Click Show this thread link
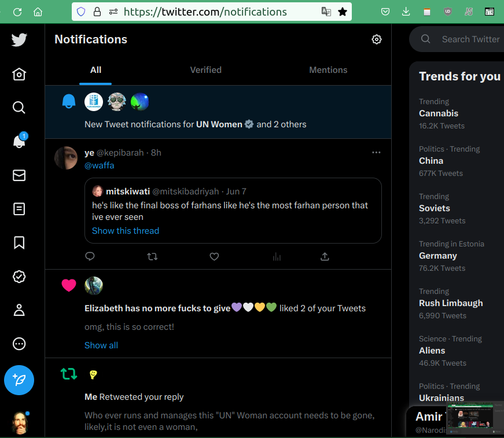 point(126,231)
